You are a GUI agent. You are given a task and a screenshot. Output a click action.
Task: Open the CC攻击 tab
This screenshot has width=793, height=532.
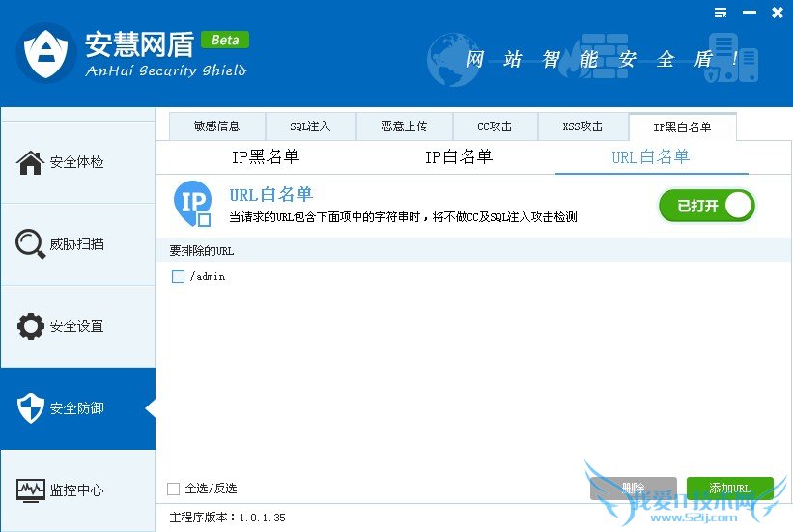tap(496, 126)
